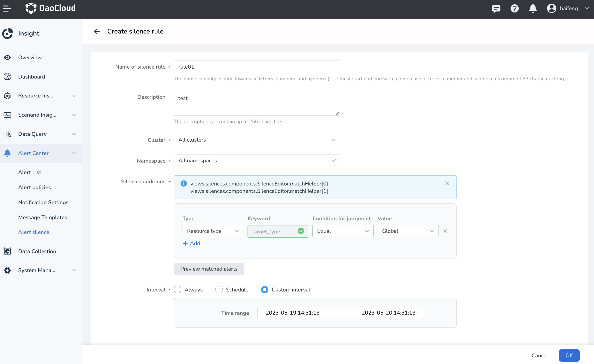Open the Global value dropdown
The image size is (594, 364).
tap(408, 231)
